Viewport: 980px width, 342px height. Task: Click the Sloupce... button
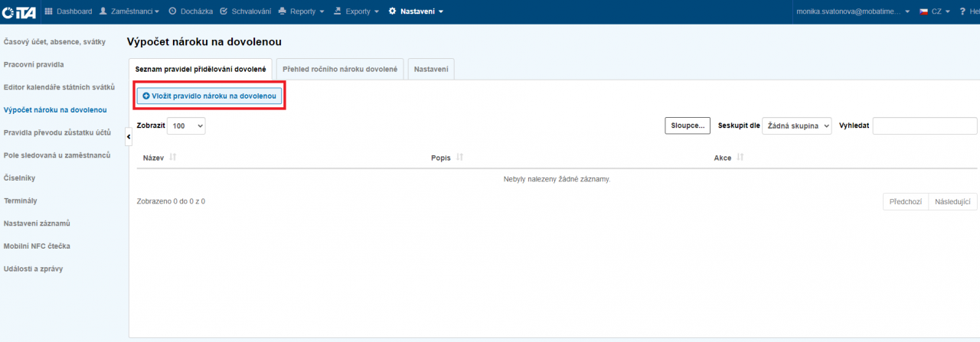(688, 125)
